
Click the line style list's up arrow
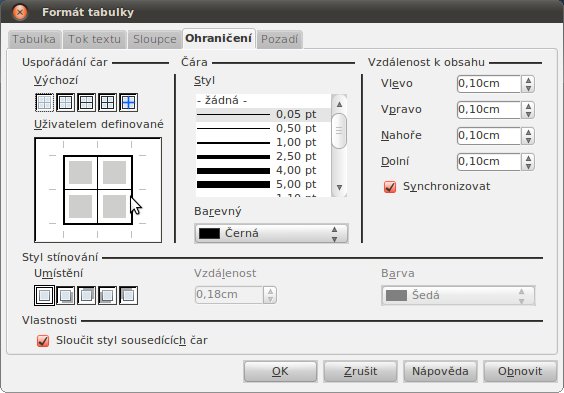point(339,104)
